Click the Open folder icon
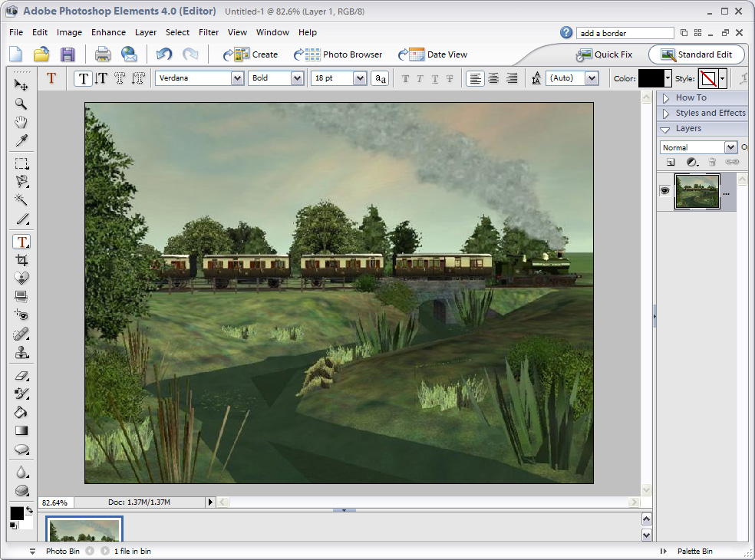The image size is (755, 560). pos(42,54)
